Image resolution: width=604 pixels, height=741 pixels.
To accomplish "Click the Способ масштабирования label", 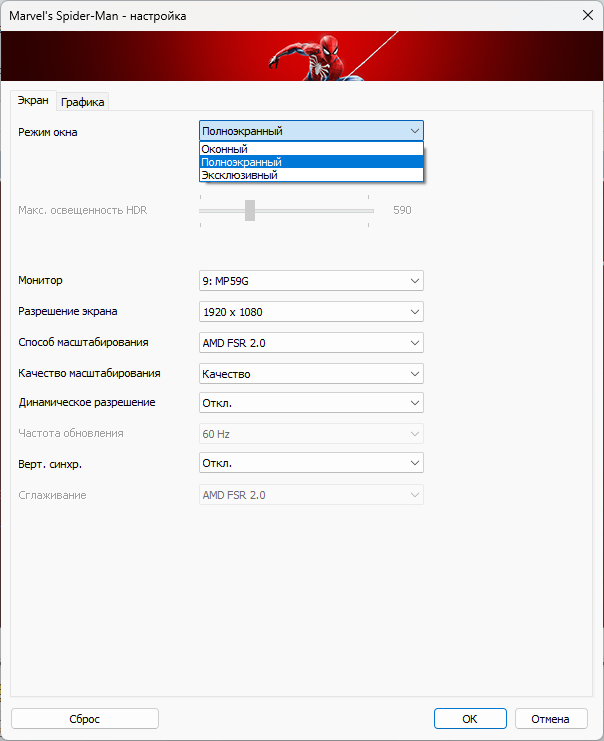I will pyautogui.click(x=83, y=342).
